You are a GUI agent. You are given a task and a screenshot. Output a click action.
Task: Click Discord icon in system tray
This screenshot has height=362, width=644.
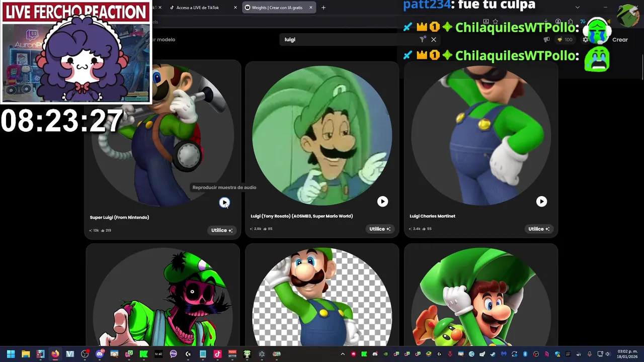click(375, 354)
